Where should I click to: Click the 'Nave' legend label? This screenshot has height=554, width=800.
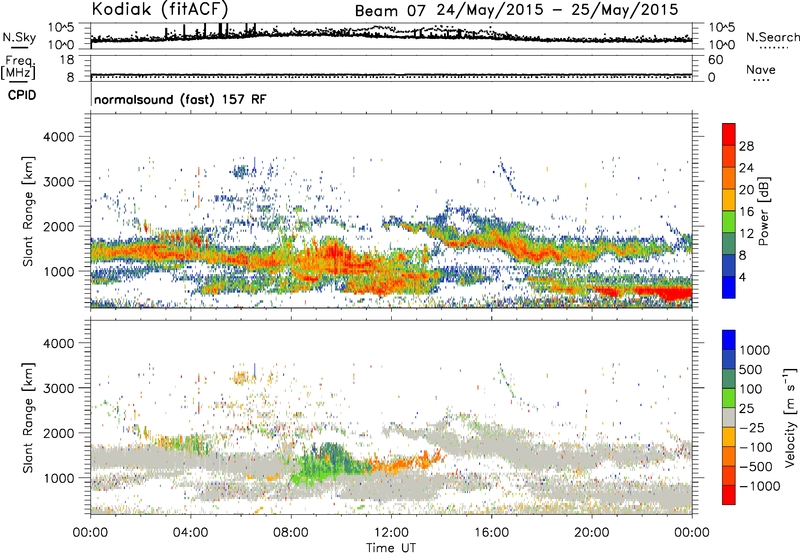761,70
